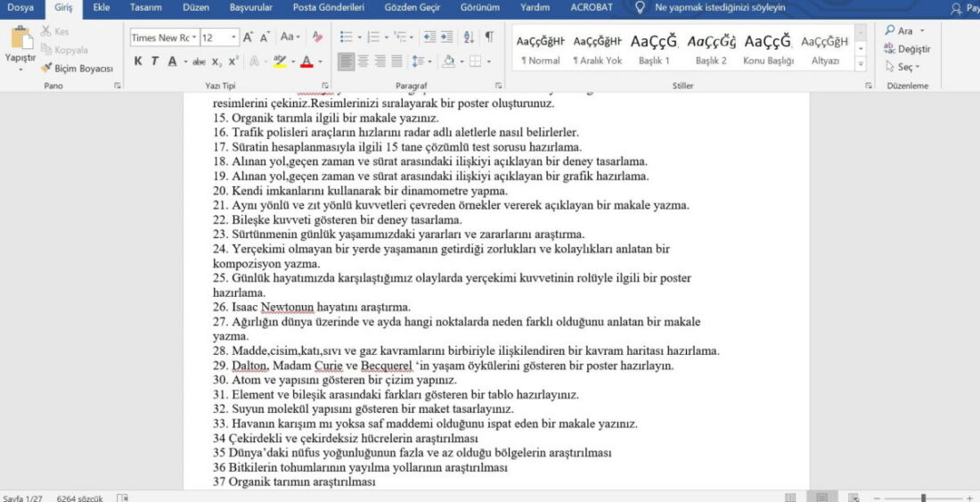Switch to the Görünüm ribbon tab
980x502 pixels.
[x=480, y=8]
